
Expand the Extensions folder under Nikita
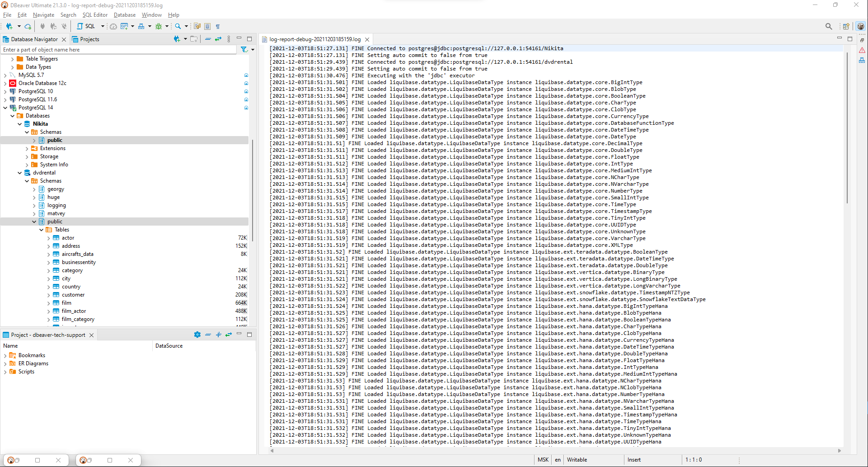point(27,148)
